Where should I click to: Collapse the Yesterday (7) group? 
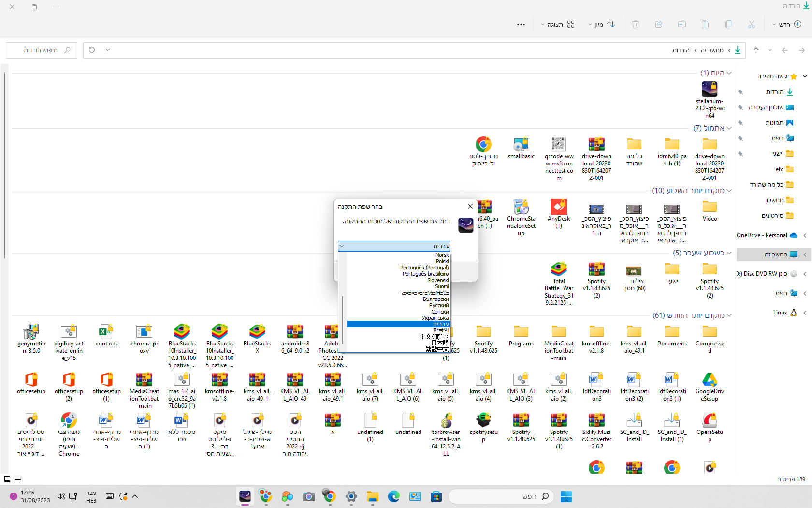pos(729,128)
